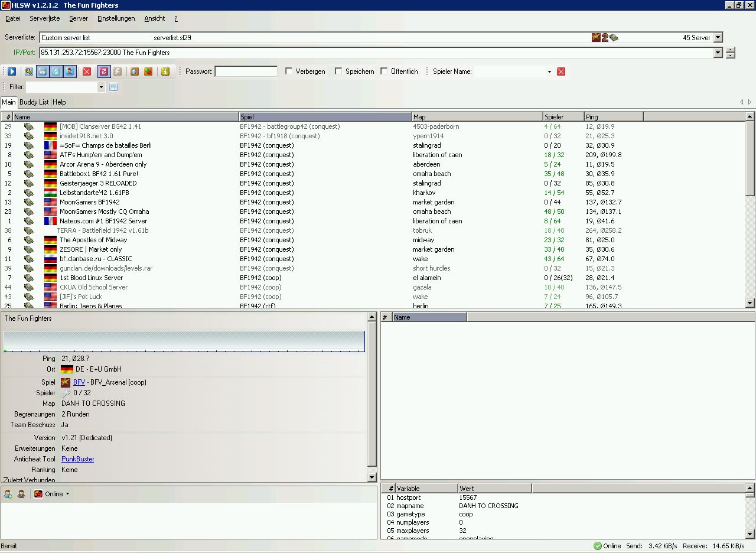
Task: Open the Server menu
Action: click(79, 18)
